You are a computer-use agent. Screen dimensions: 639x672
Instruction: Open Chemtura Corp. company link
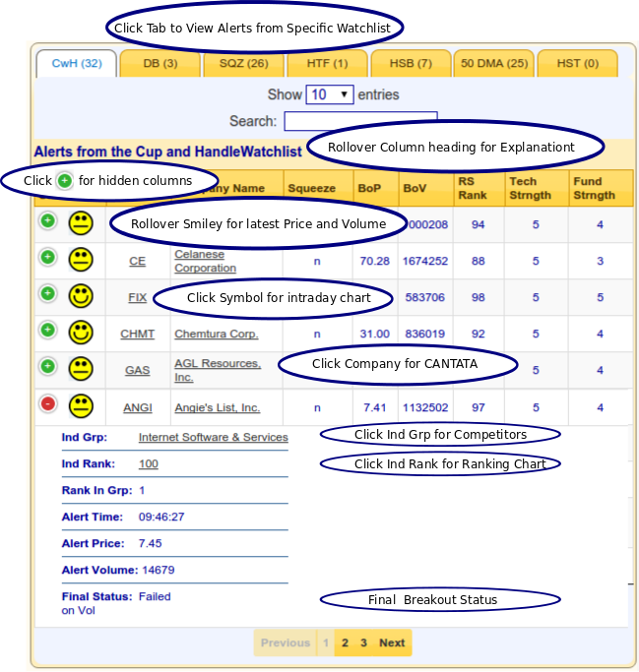[217, 334]
